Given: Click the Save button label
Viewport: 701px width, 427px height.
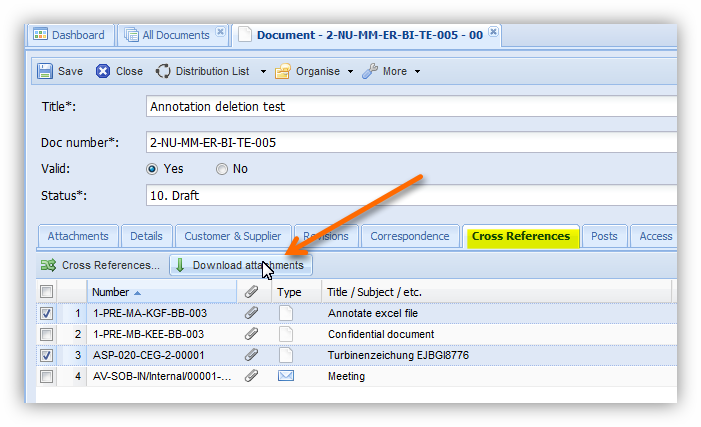Looking at the screenshot, I should point(71,71).
